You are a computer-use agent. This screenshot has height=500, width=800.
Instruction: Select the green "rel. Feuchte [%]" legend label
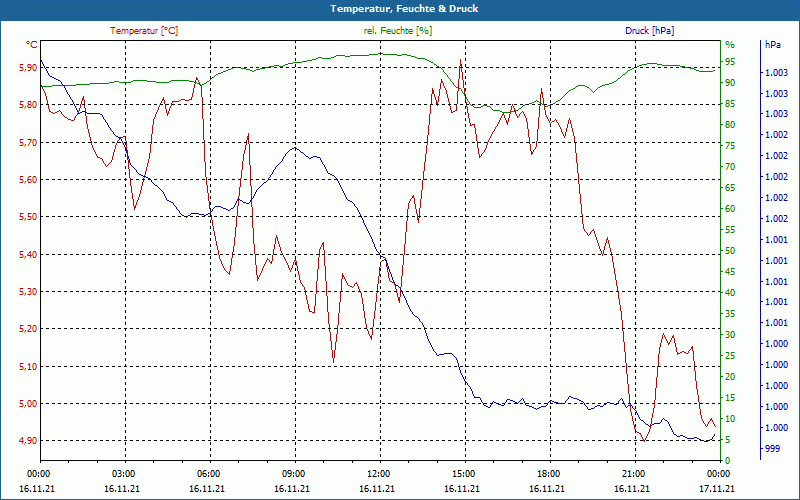[x=398, y=31]
